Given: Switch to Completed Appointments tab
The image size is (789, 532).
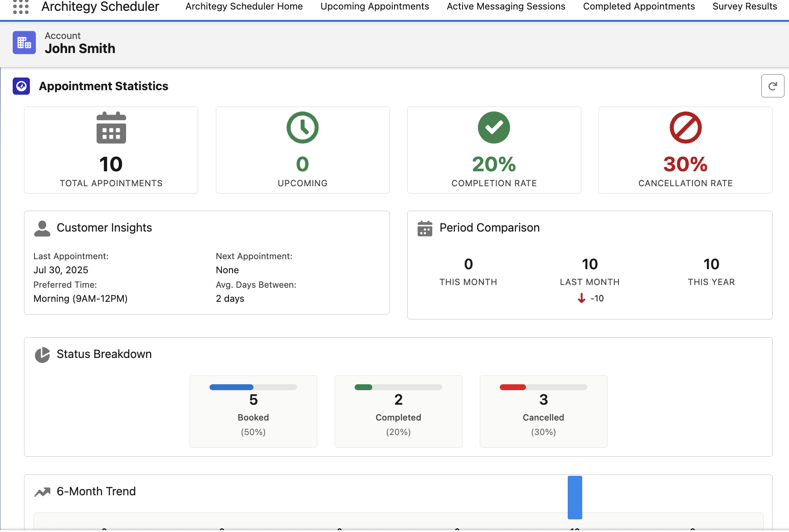Looking at the screenshot, I should 639,6.
